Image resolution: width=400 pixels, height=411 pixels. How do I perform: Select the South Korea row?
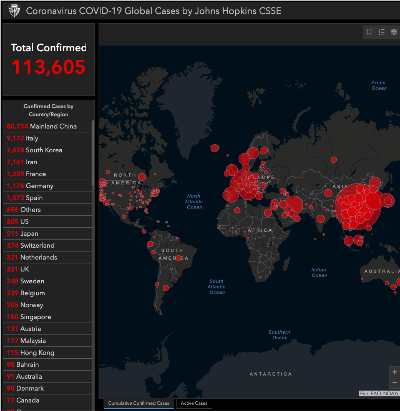[47, 150]
